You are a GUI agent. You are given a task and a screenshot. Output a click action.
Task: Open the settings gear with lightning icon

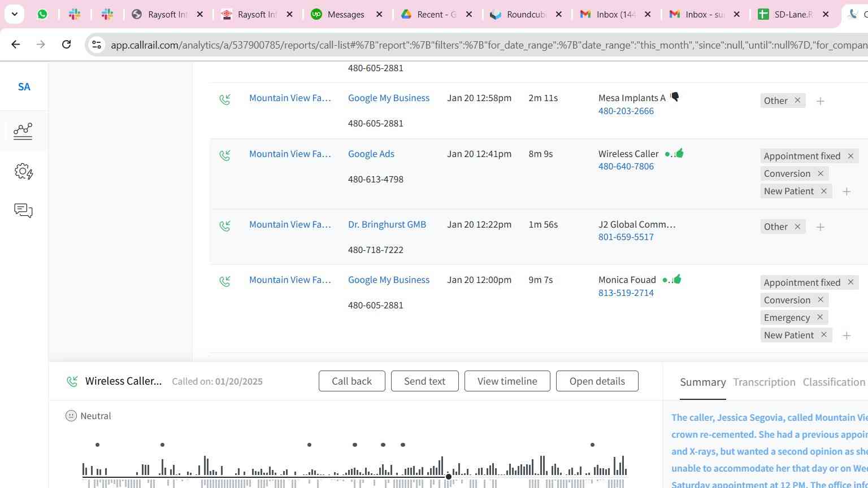click(x=23, y=171)
